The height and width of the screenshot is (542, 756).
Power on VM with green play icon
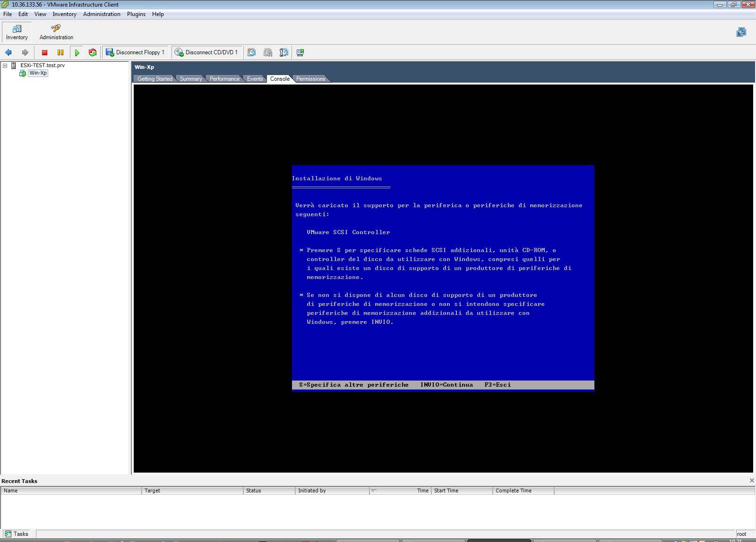point(77,52)
